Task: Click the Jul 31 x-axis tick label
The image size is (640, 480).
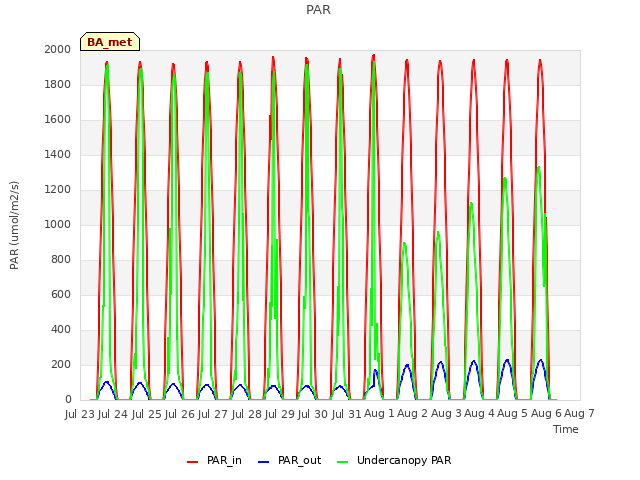Action: pos(347,414)
